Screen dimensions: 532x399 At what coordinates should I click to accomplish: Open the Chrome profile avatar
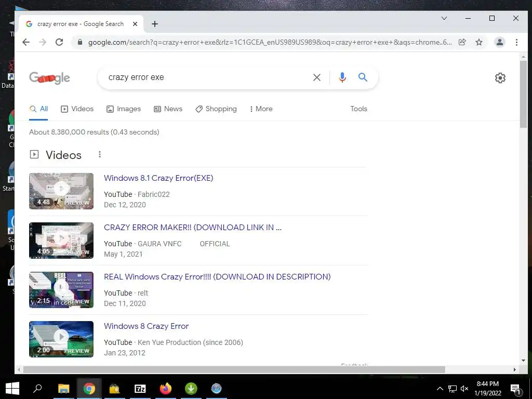click(499, 42)
